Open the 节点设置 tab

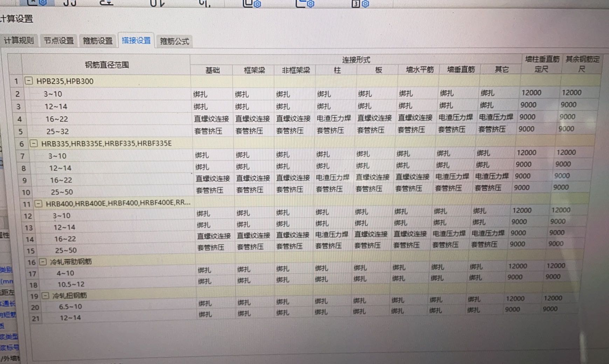[58, 41]
